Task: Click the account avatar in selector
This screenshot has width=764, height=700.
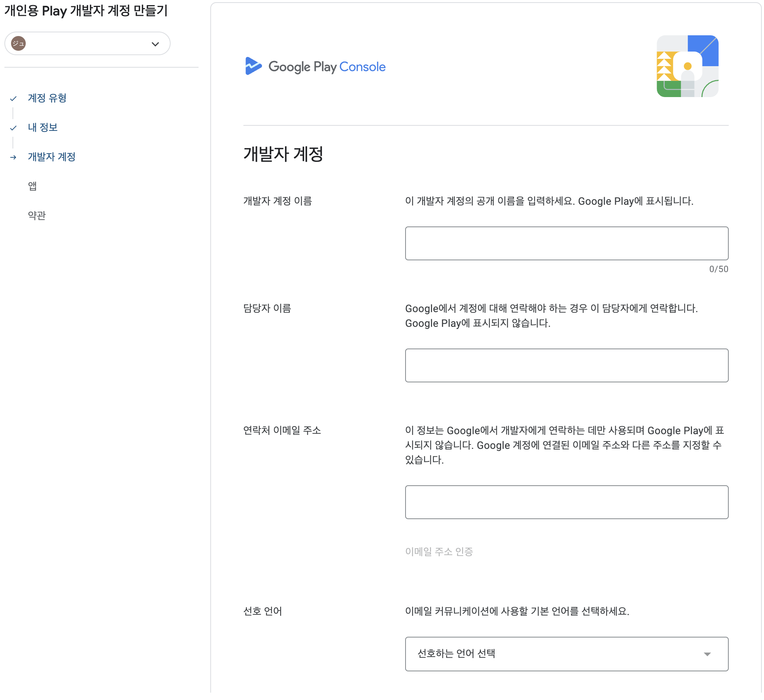Action: pyautogui.click(x=18, y=44)
